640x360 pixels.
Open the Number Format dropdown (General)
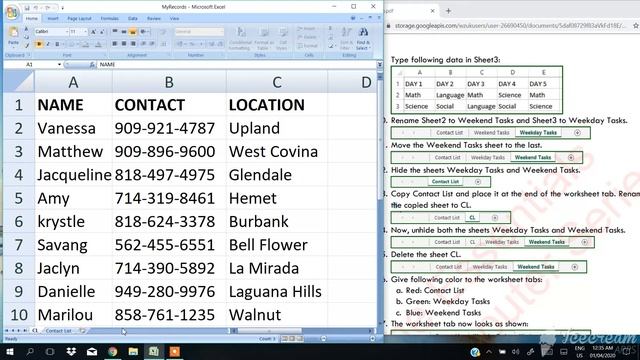[x=222, y=31]
